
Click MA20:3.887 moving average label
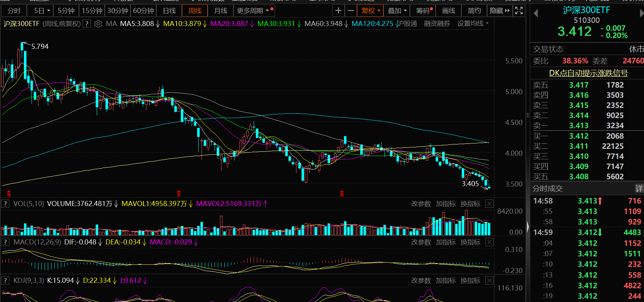(x=229, y=24)
